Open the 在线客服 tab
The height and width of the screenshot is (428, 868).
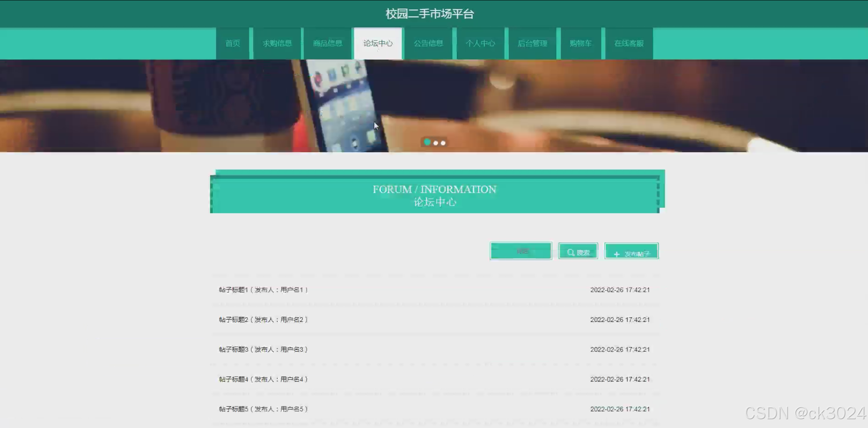[x=629, y=43]
